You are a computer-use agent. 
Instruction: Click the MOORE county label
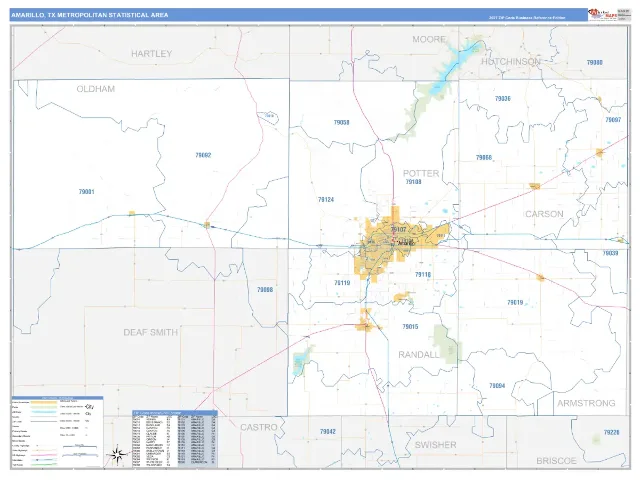click(x=429, y=39)
